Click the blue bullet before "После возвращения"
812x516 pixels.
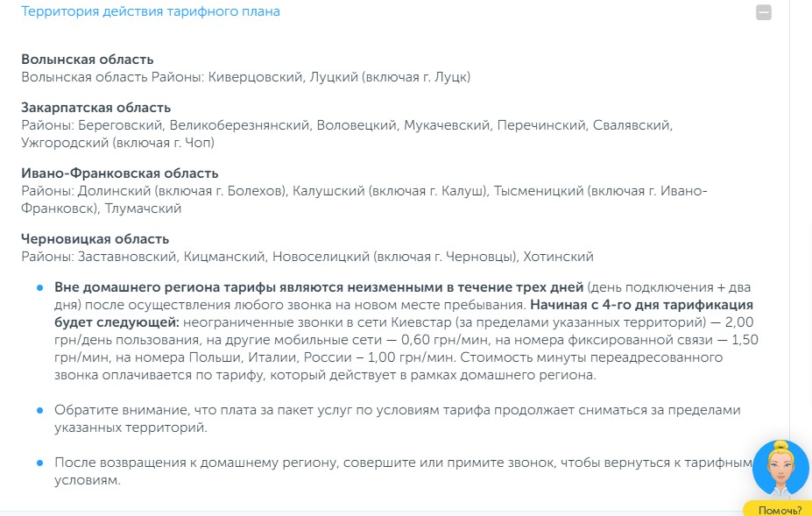pos(39,462)
